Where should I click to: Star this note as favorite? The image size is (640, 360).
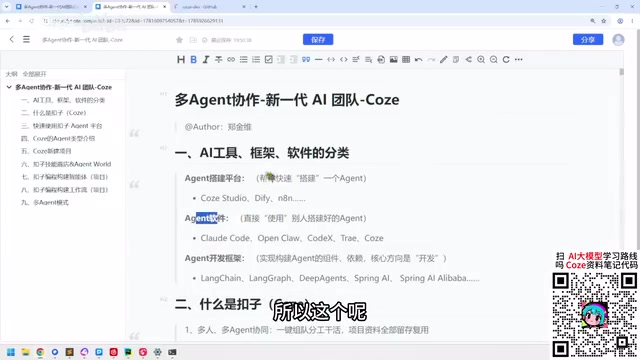pos(179,40)
